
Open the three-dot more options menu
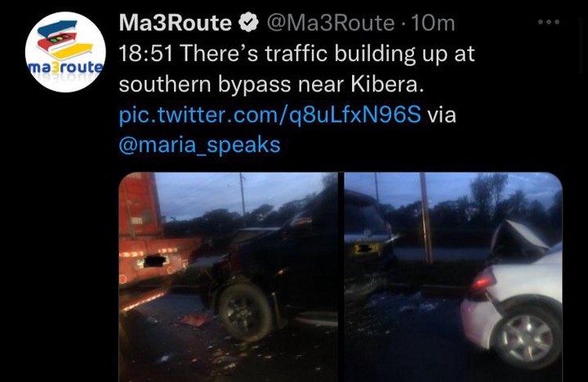click(549, 22)
